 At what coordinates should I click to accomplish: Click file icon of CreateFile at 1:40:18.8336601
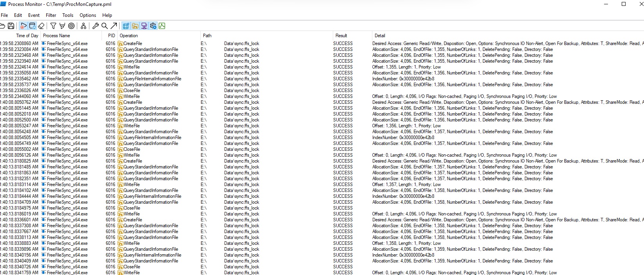(120, 220)
